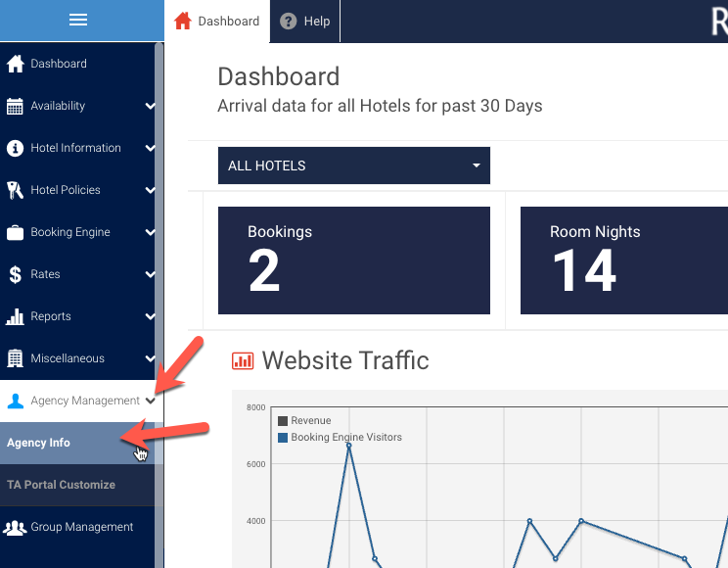Image resolution: width=728 pixels, height=568 pixels.
Task: Click the Hotel Policies keys icon
Action: click(x=15, y=190)
